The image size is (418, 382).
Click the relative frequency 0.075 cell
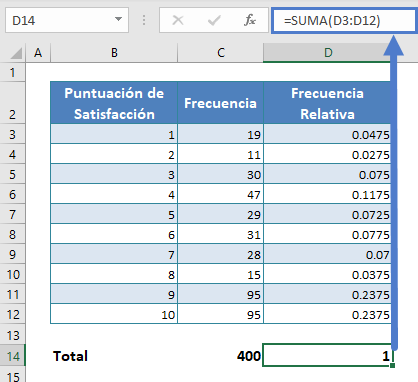tap(327, 174)
